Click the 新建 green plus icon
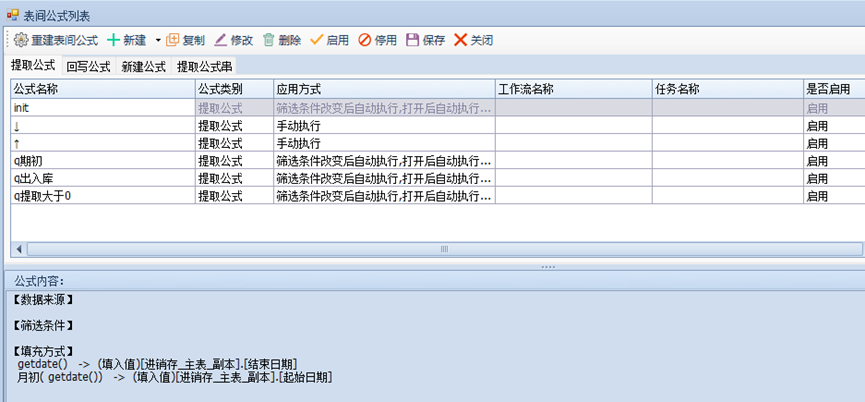865x402 pixels. click(x=113, y=40)
